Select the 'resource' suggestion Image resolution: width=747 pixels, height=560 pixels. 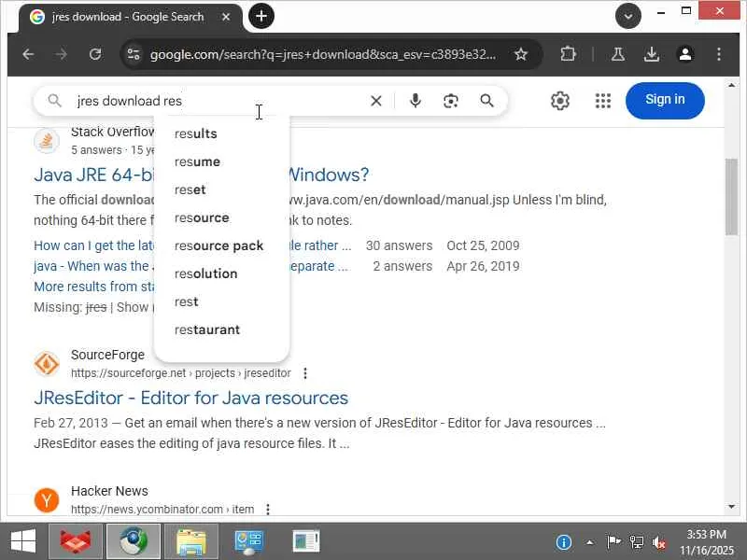(x=222, y=218)
